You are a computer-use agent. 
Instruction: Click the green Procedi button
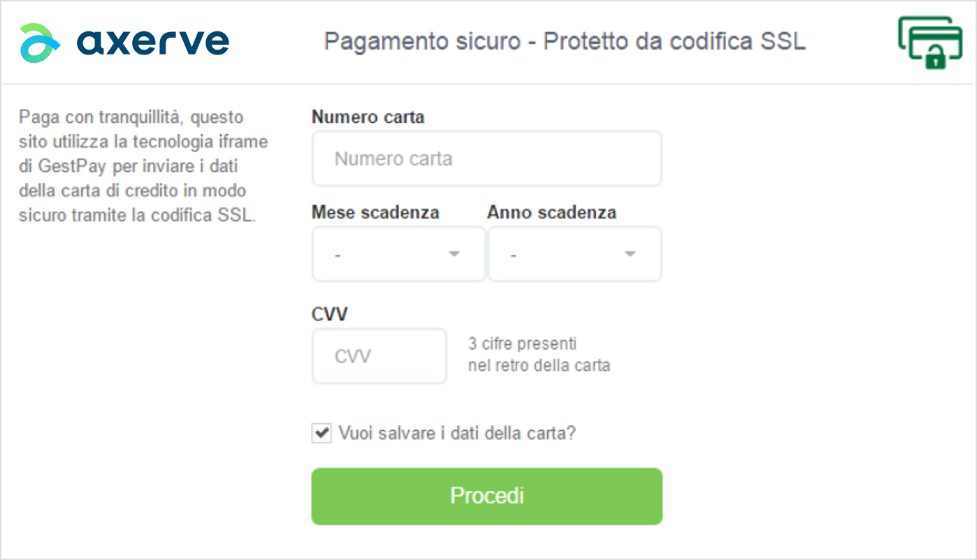486,496
